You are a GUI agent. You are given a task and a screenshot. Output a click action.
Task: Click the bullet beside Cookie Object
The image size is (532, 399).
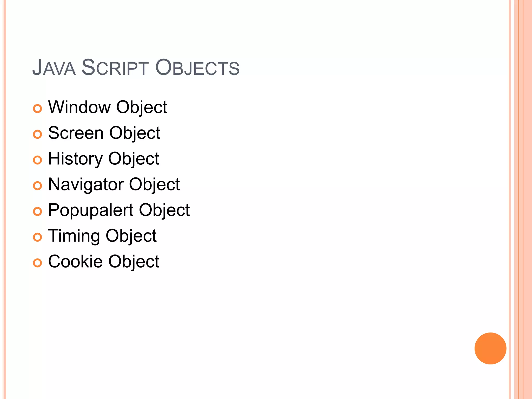[x=37, y=263]
